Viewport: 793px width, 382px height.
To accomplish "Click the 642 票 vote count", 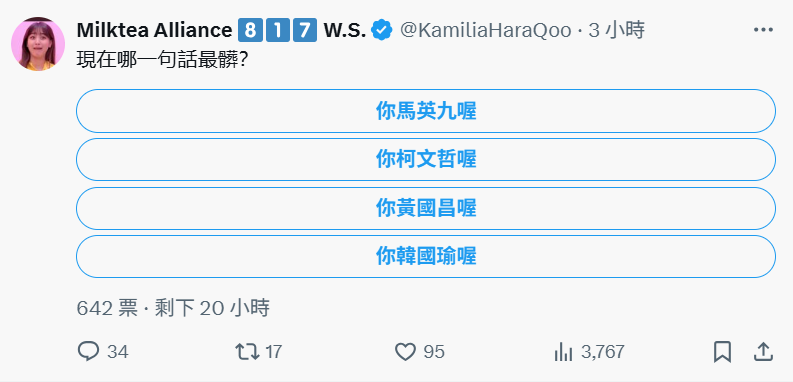I will [107, 308].
